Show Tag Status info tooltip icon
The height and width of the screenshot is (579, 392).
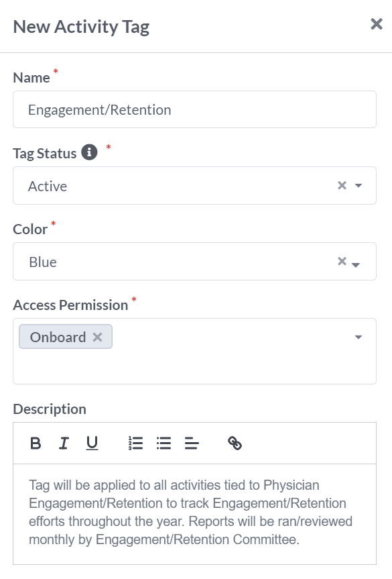point(89,152)
